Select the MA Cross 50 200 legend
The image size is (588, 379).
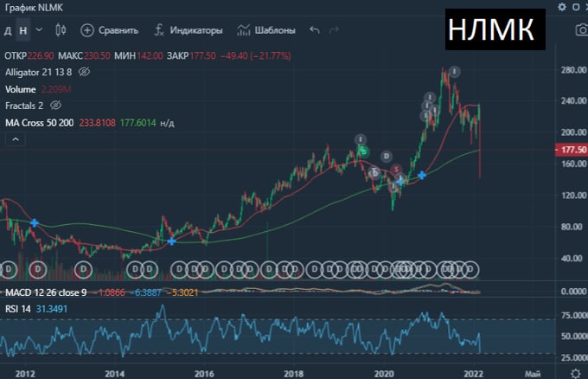tap(40, 123)
